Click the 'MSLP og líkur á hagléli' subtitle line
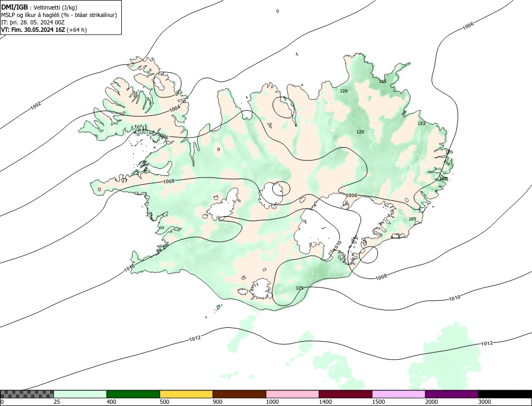 (x=59, y=15)
